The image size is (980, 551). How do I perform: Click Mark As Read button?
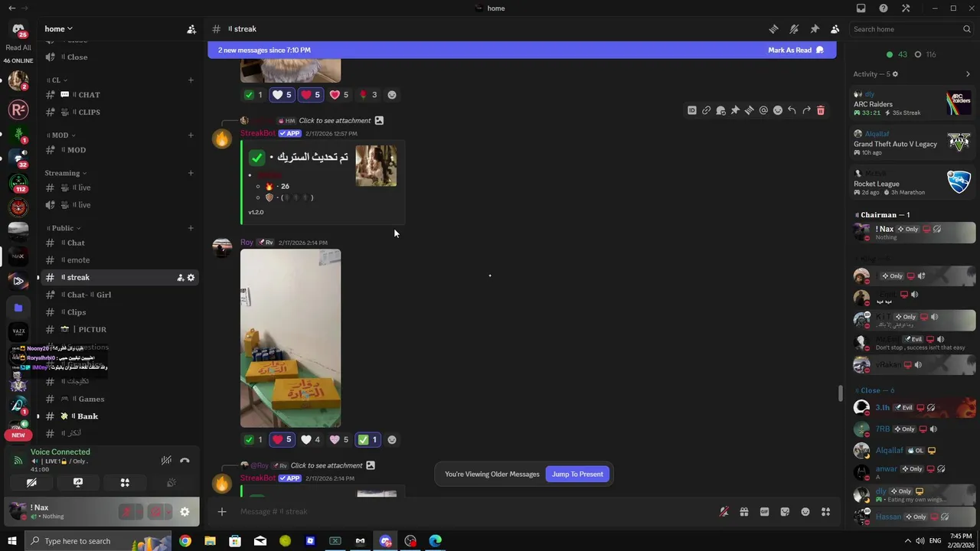(x=795, y=50)
